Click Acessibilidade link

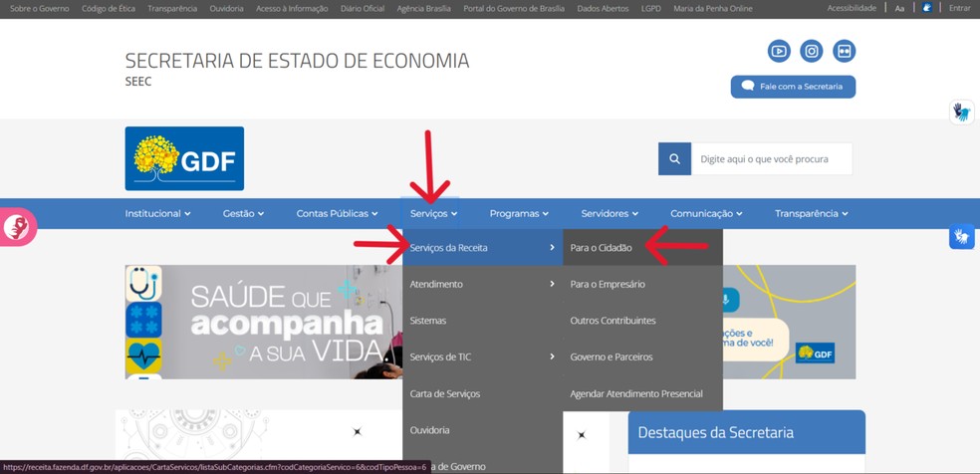(852, 8)
